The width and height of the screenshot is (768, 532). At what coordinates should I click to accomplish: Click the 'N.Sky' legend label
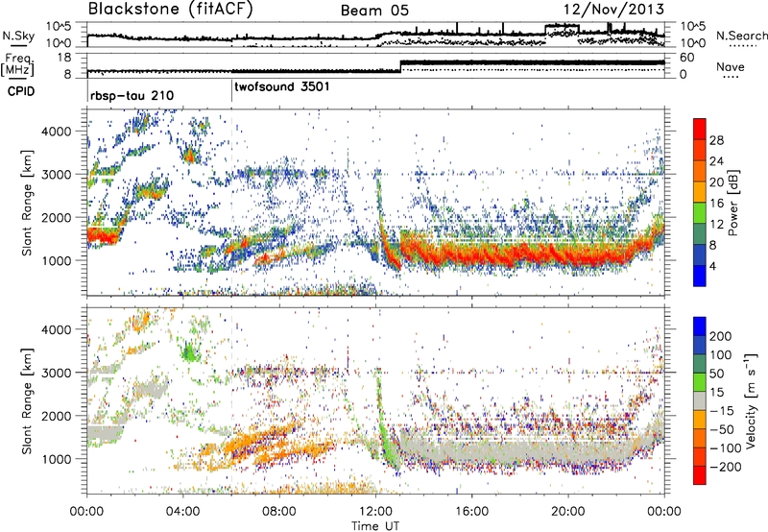(x=18, y=36)
